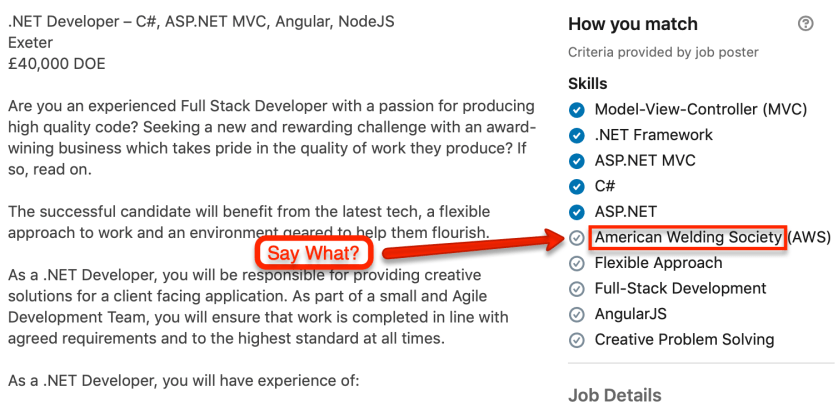The height and width of the screenshot is (407, 838).
Task: Click the Job Details section heading
Action: coord(614,396)
